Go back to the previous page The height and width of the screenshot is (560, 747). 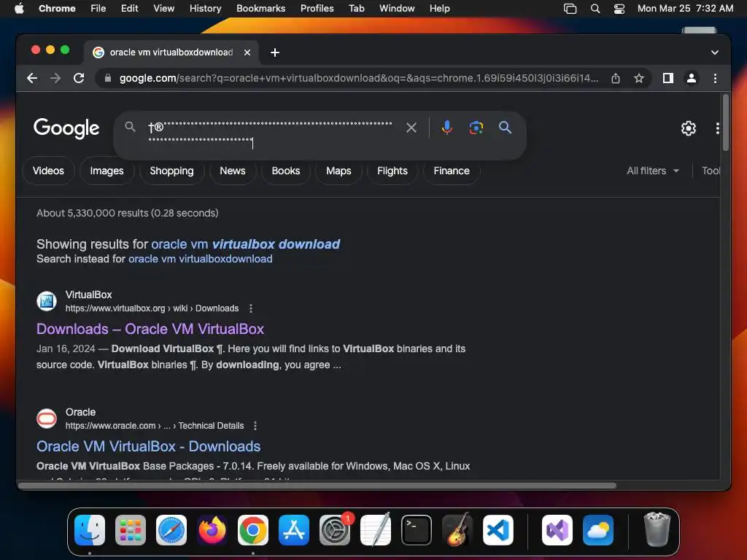[32, 78]
